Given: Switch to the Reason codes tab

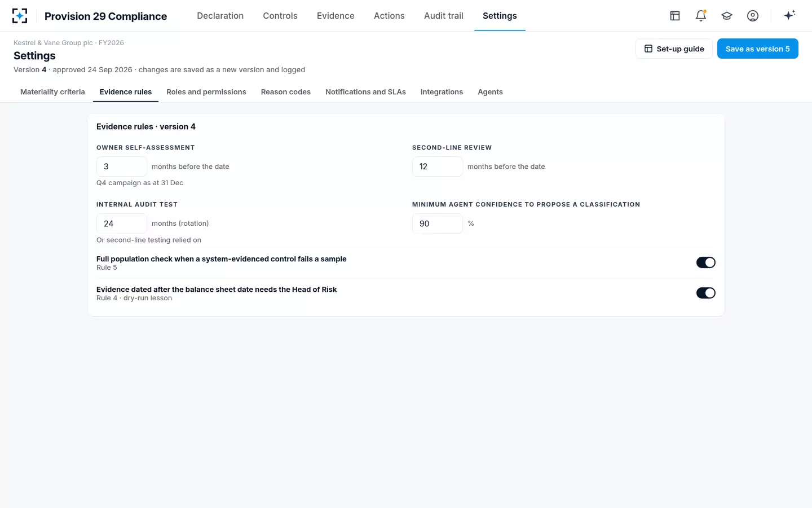Looking at the screenshot, I should [x=286, y=92].
